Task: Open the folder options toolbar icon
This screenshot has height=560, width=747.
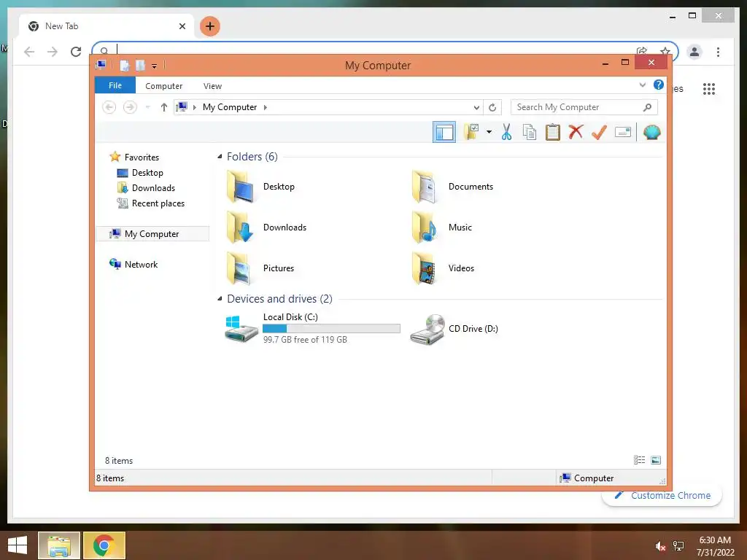Action: (472, 132)
